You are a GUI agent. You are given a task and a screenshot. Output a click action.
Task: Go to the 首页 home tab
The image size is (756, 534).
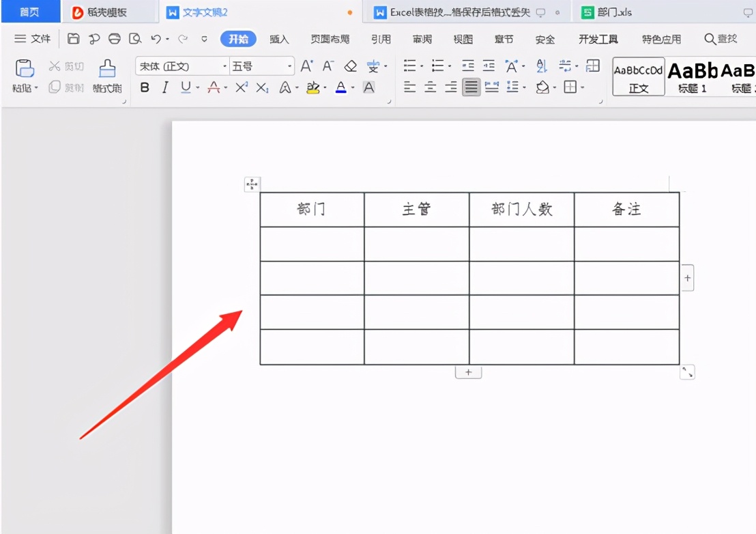30,12
